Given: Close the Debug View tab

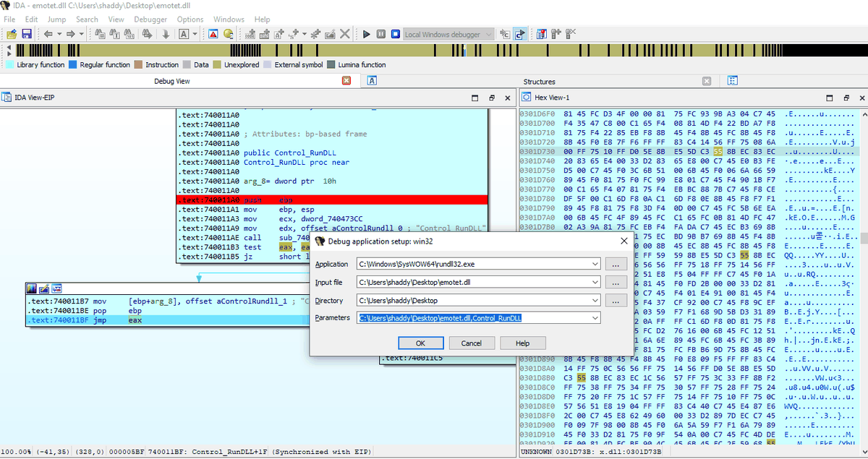Looking at the screenshot, I should [x=346, y=81].
